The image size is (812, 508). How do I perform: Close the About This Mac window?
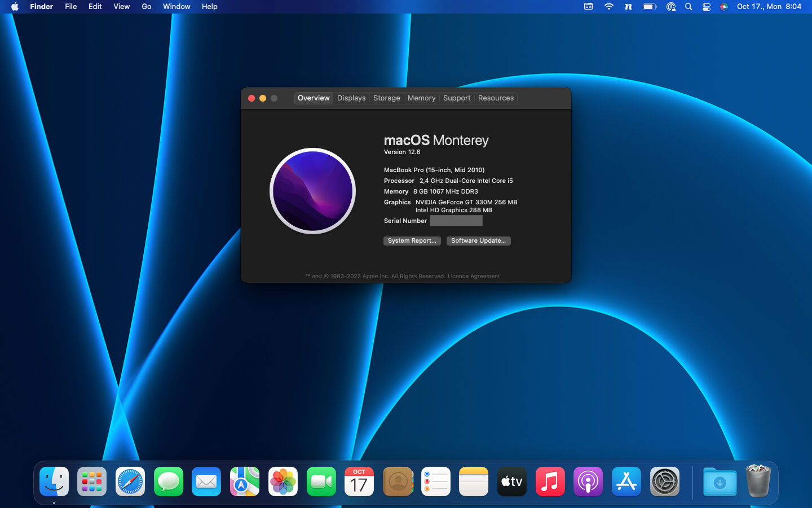pos(251,98)
